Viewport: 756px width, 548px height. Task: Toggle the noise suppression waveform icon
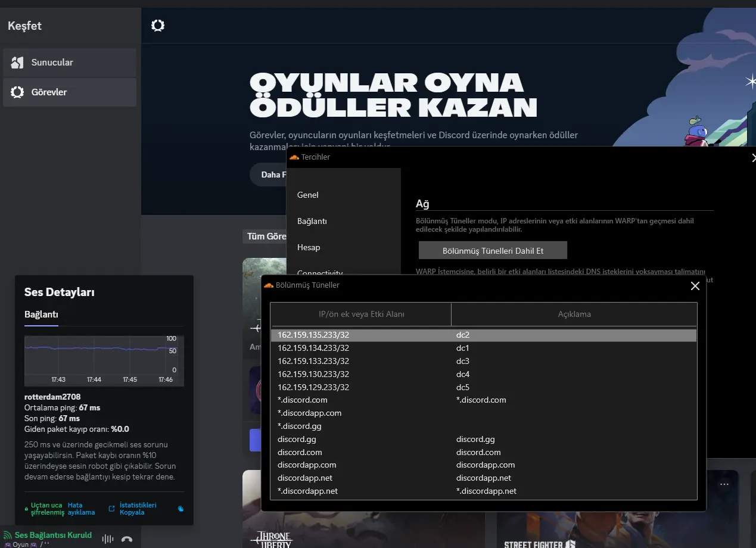coord(108,539)
